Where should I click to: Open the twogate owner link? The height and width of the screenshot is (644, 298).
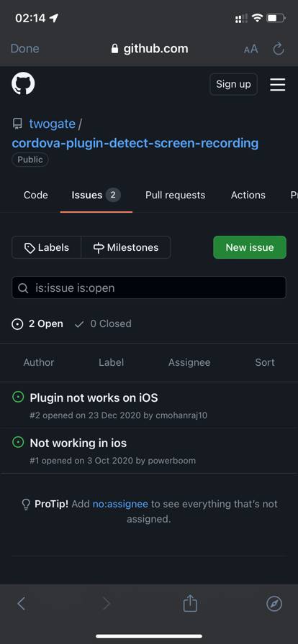point(53,124)
